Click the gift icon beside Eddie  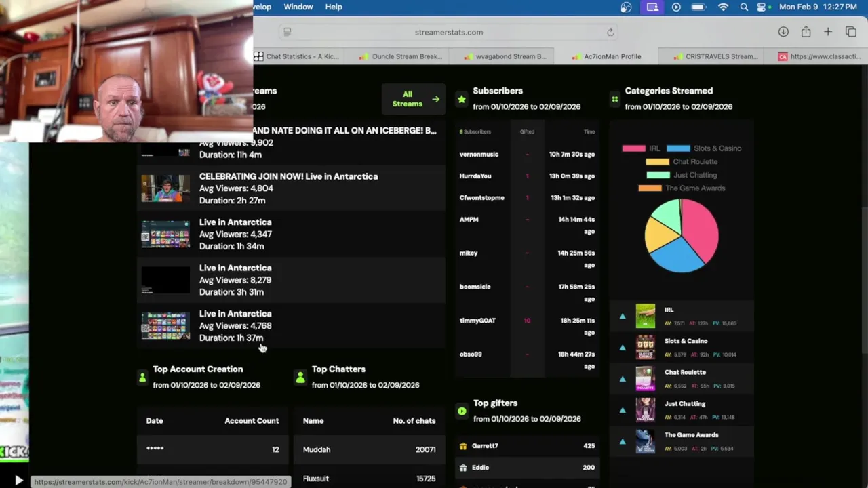pyautogui.click(x=463, y=468)
